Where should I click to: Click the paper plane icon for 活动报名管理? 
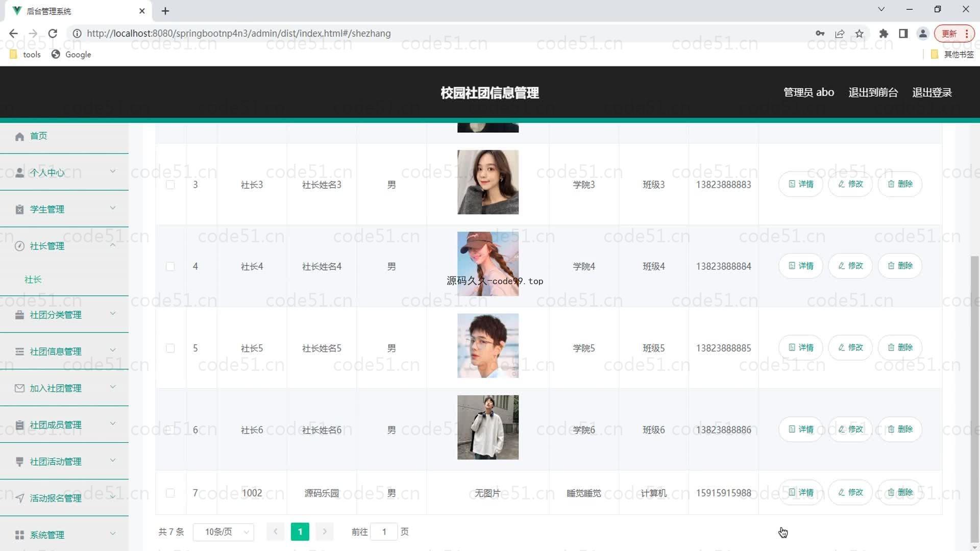[19, 498]
